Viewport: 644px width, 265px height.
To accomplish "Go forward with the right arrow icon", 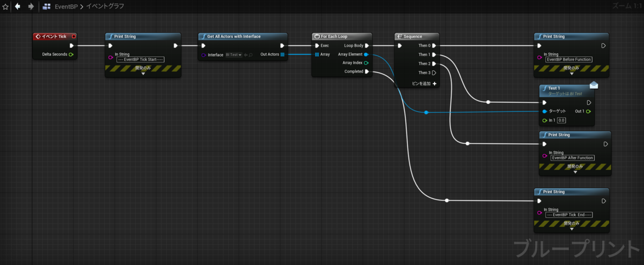I will pyautogui.click(x=31, y=6).
